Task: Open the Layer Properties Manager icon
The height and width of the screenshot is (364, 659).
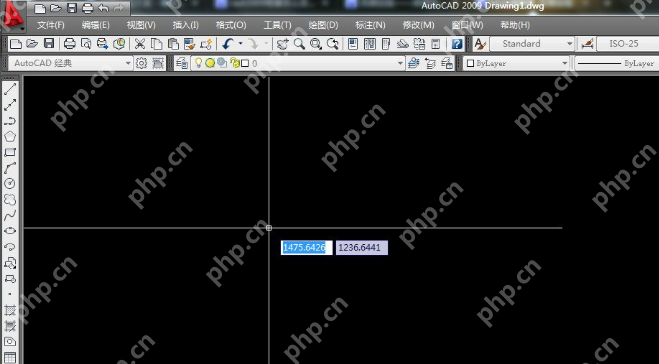Action: point(182,63)
